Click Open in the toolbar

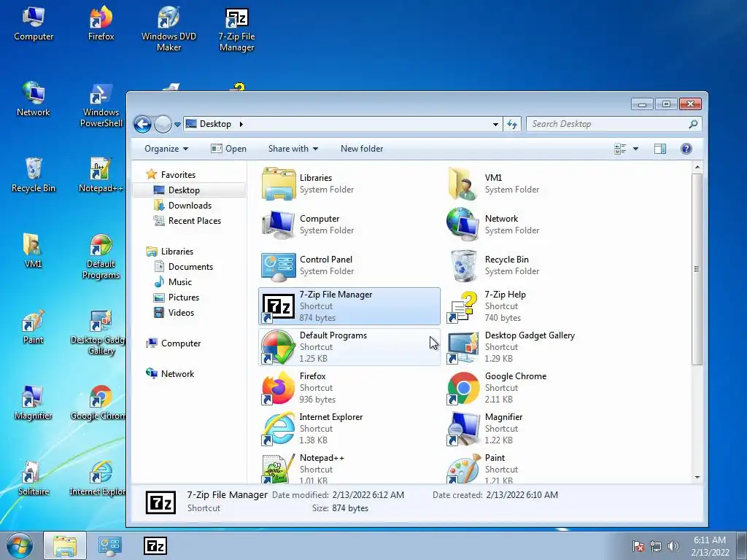pos(228,149)
